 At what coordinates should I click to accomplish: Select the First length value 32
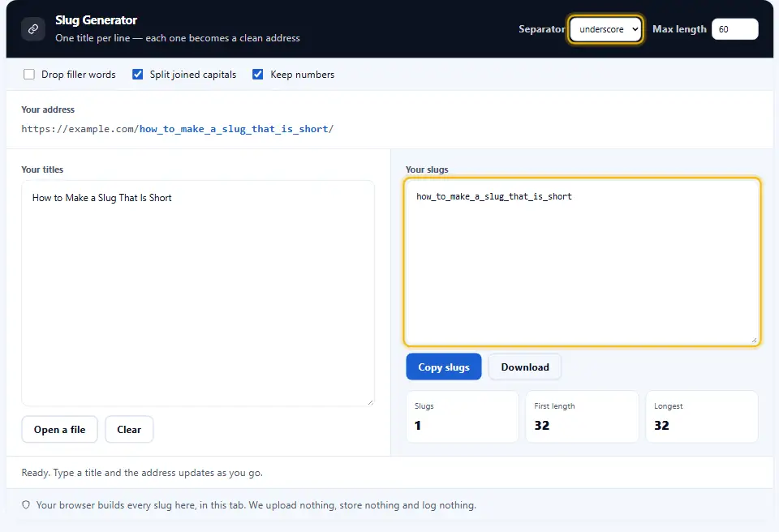point(541,426)
